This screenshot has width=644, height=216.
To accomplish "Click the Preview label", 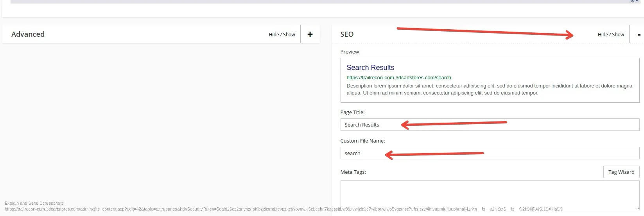I will [x=350, y=52].
